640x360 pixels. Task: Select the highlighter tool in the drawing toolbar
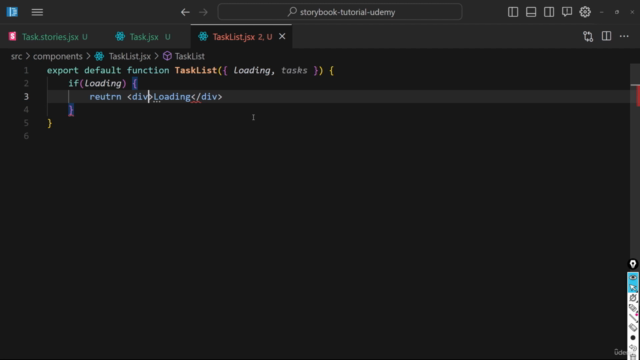pos(633,308)
